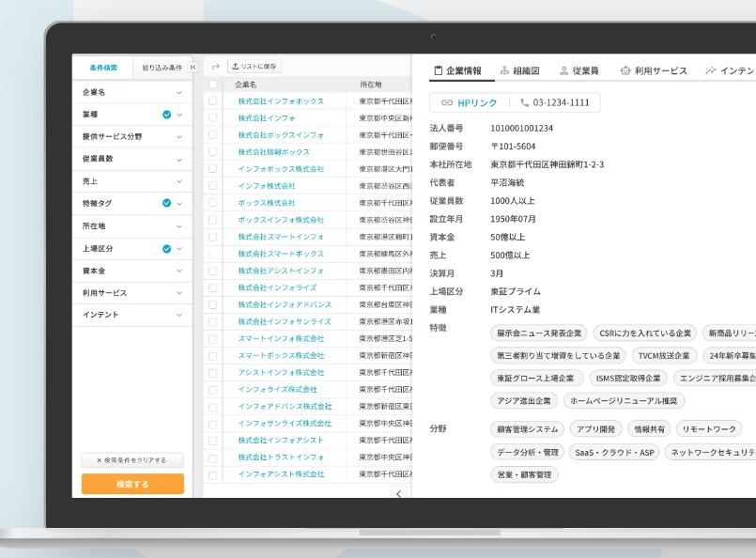Image resolution: width=756 pixels, height=558 pixels.
Task: Click the 顧客管理システム tag chip
Action: 526,429
